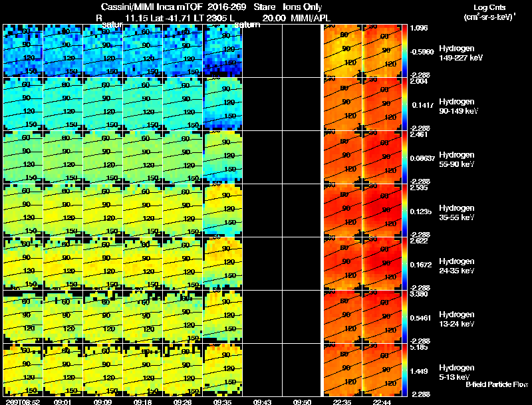Click the '2.004' colorbar maximum value
Image resolution: width=532 pixels, height=405 pixels.
point(419,81)
